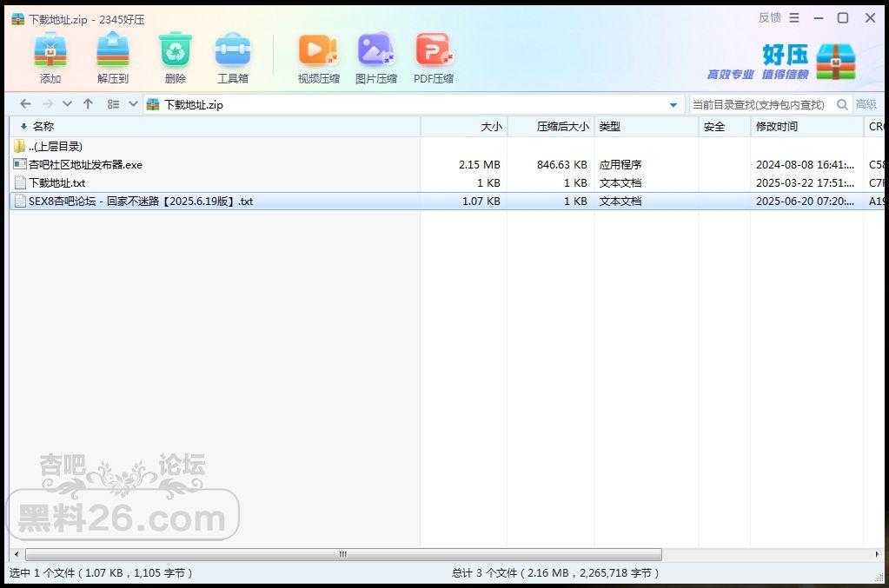Screen dimensions: 889x588
Task: Open the view mode dropdown arrow
Action: tap(133, 104)
